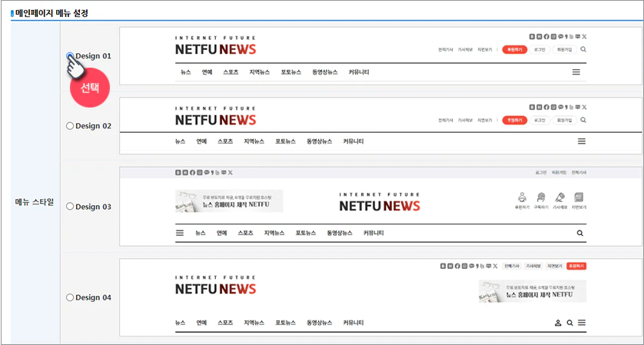Viewport: 644px width, 345px height.
Task: Pick the Design 04 radio option
Action: click(70, 297)
